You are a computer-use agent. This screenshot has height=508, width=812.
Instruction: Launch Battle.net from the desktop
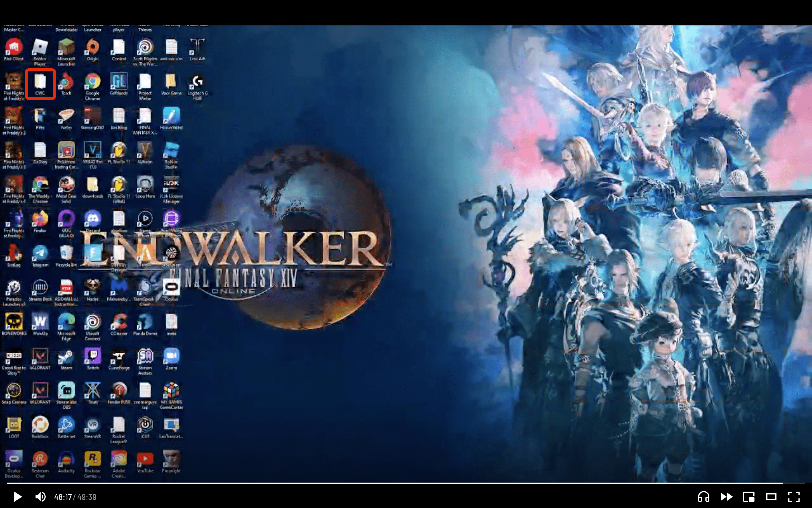(66, 427)
